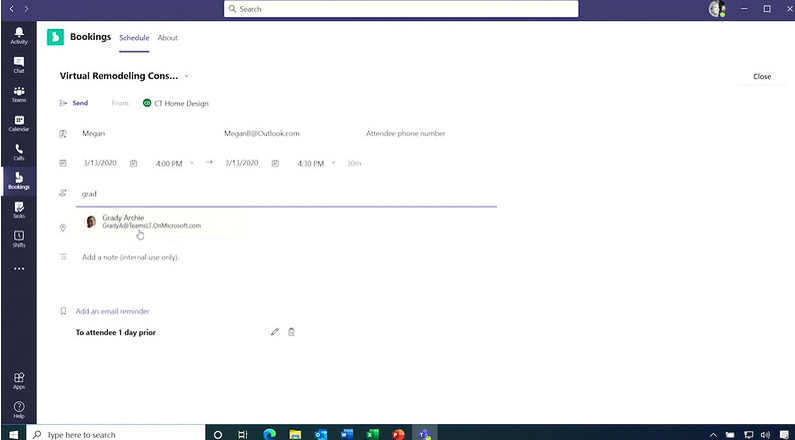This screenshot has width=795, height=440.
Task: Switch to the Schedule tab
Action: [134, 38]
